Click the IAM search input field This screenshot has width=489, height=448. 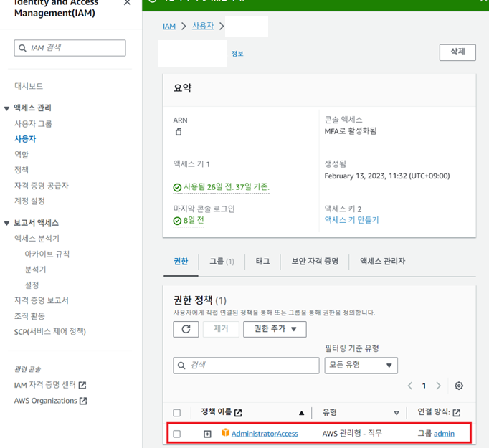[x=70, y=48]
